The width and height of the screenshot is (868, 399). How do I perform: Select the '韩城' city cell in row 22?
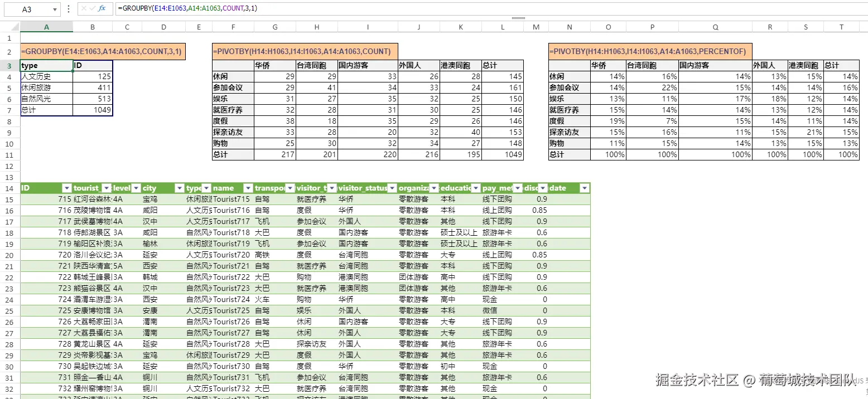click(x=163, y=278)
